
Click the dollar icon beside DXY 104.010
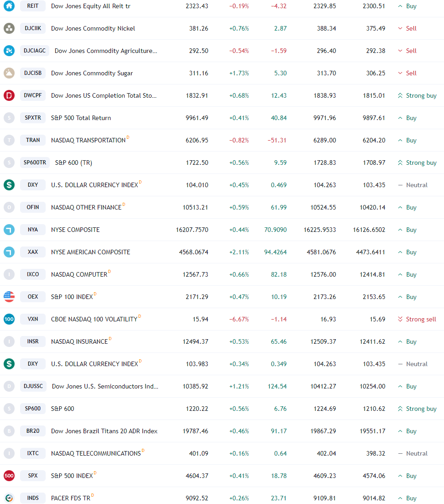[9, 185]
